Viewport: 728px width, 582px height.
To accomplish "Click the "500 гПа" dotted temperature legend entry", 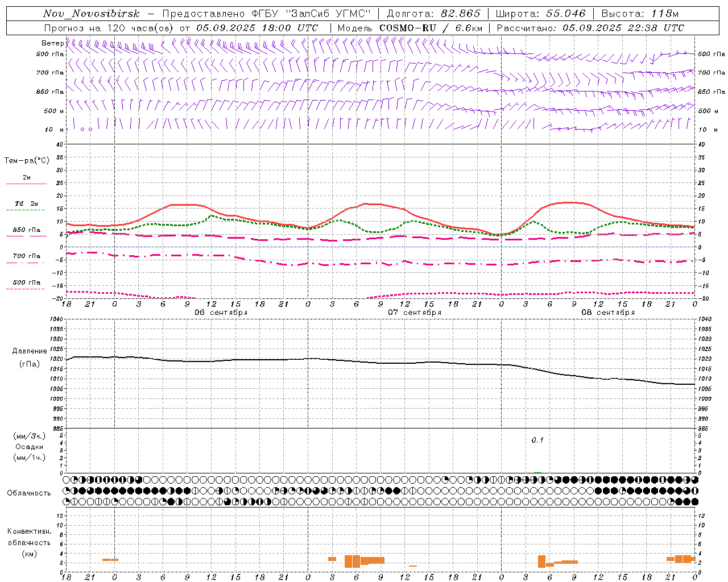I will [27, 282].
